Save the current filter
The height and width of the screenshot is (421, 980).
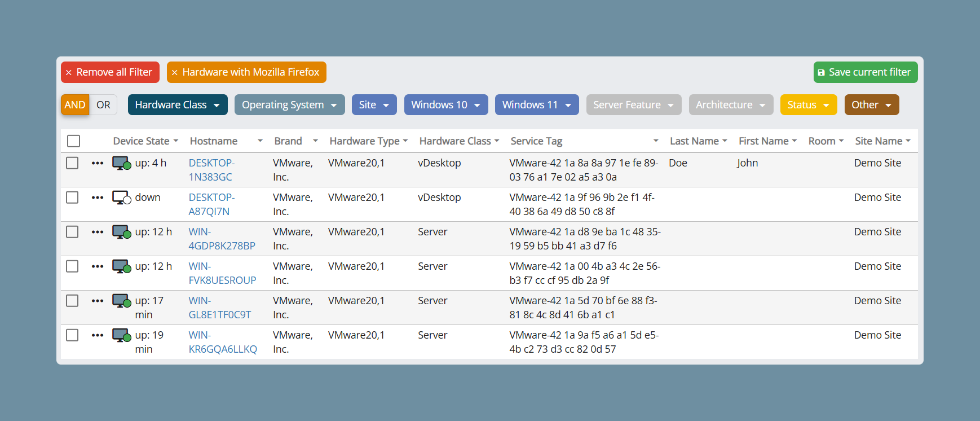866,72
